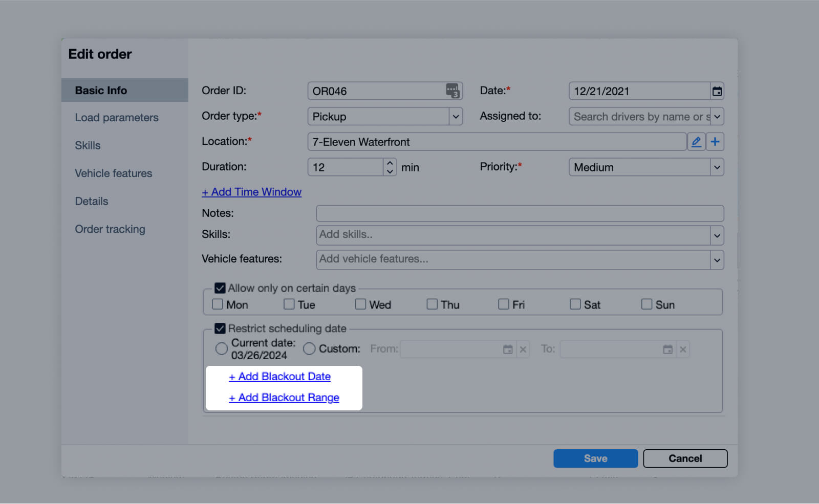This screenshot has width=819, height=504.
Task: Click the Add Blackout Date link
Action: tap(280, 377)
